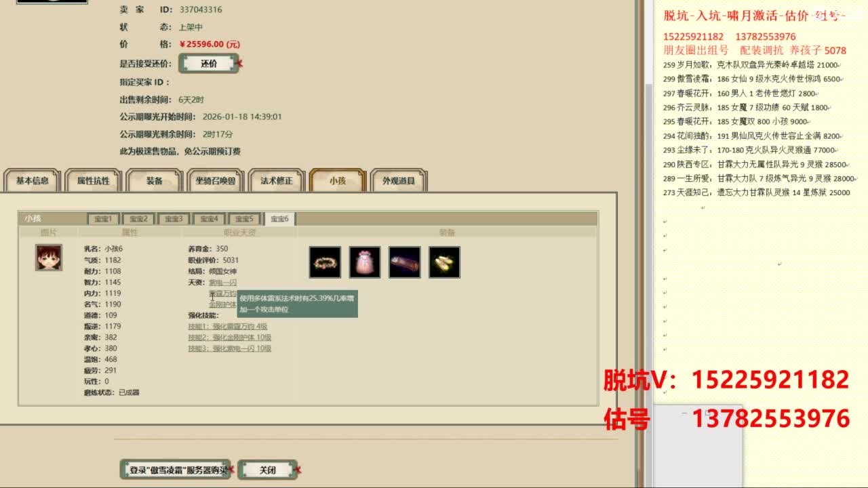Viewport: 868px width, 488px height.
Task: Click the 内力 1119 attribute row
Action: pyautogui.click(x=102, y=293)
